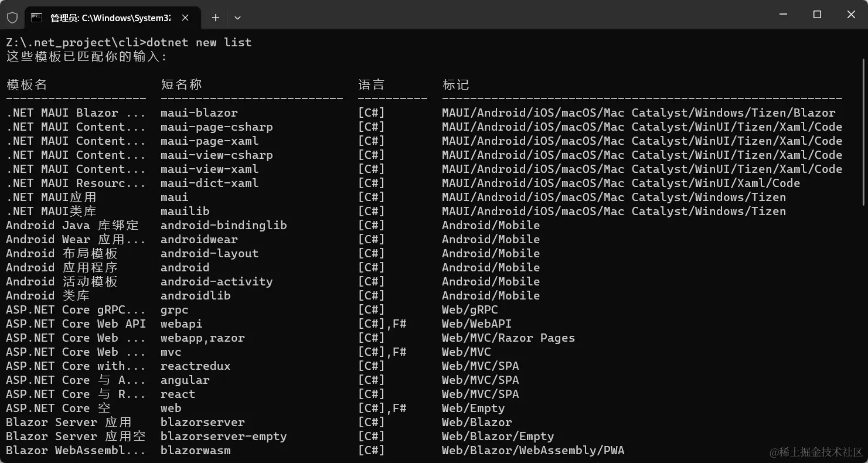Click the webapp,razor short name
The image size is (868, 463).
click(203, 338)
